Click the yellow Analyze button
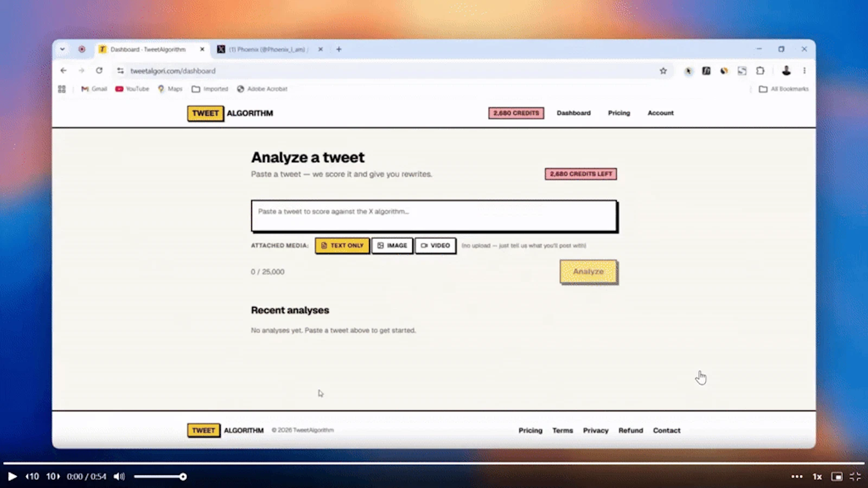Image resolution: width=868 pixels, height=488 pixels. click(x=589, y=272)
